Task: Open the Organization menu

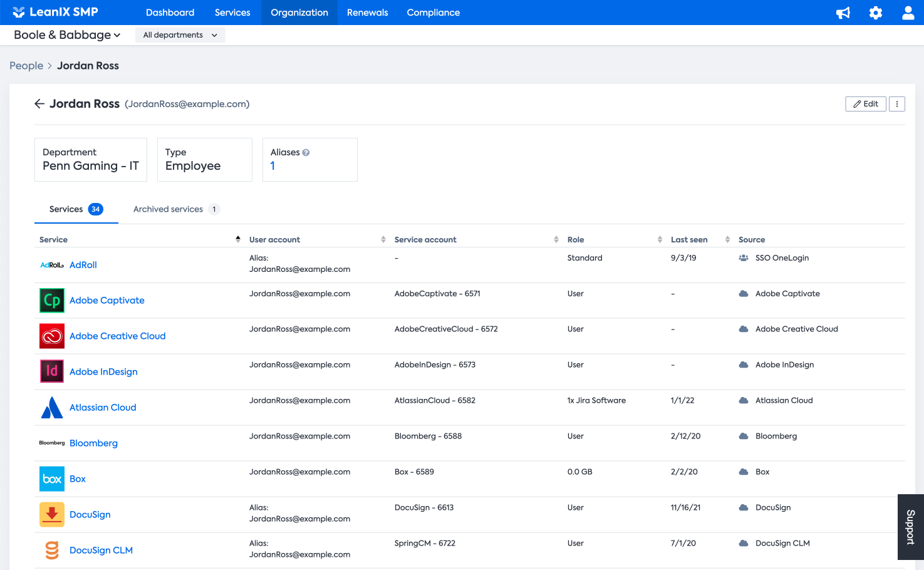Action: 299,13
